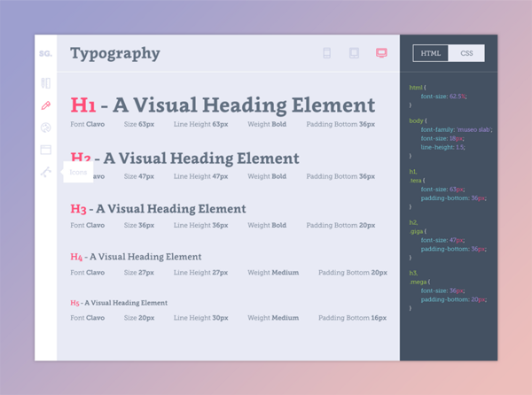Open the browser window layout sidebar icon
Screen dimensions: 532x395
46,150
